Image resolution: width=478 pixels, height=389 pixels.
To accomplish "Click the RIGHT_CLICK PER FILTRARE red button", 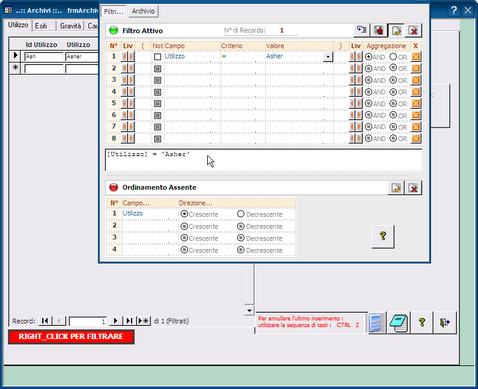I will (71, 336).
